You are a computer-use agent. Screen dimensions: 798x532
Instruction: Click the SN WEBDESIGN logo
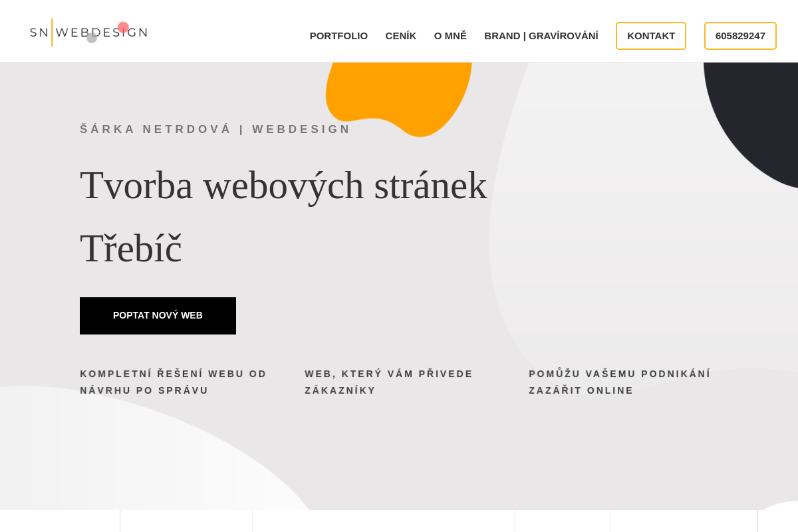click(88, 32)
